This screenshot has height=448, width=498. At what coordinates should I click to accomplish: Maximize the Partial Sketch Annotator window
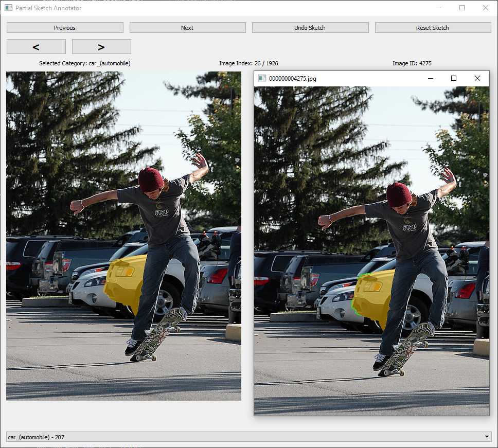(462, 8)
